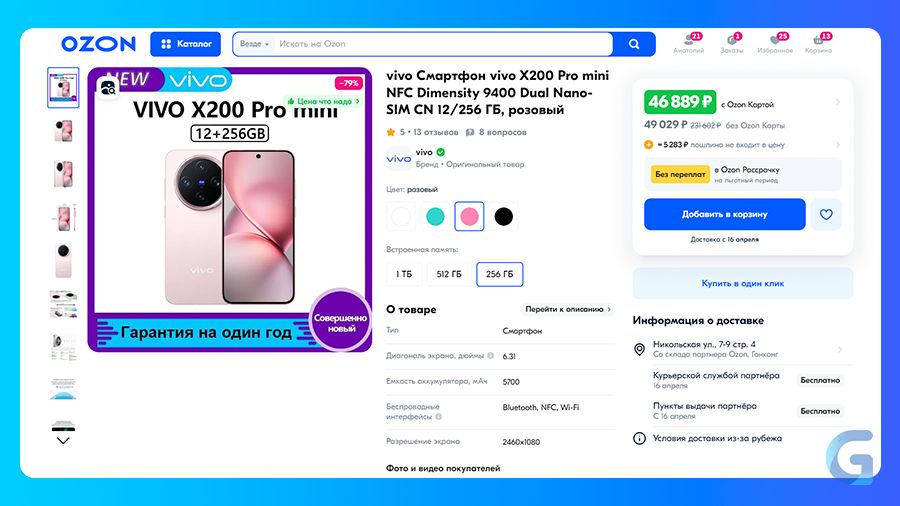Open the Каталог menu
The image size is (900, 506).
click(x=185, y=44)
